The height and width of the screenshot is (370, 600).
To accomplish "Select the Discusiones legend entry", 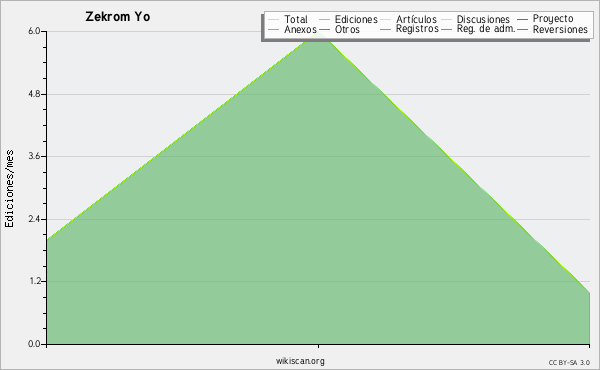I will pos(475,19).
